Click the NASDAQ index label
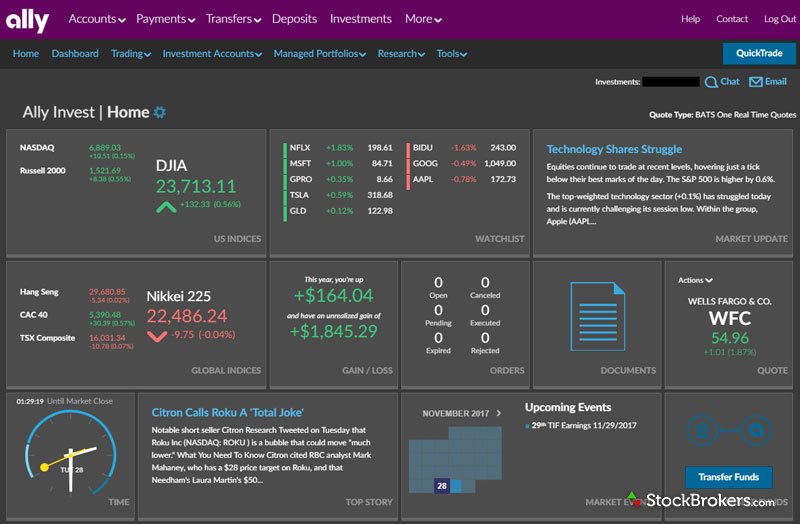 tap(37, 147)
